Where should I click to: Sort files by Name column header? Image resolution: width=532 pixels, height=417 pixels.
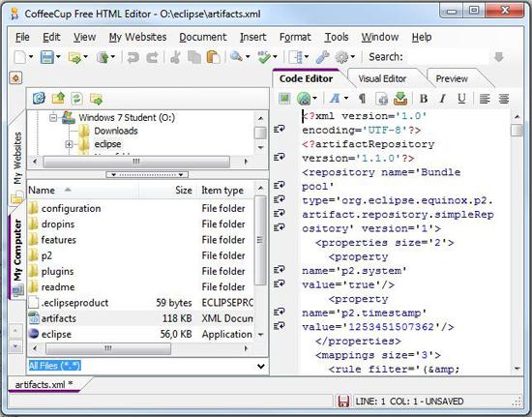(83, 190)
